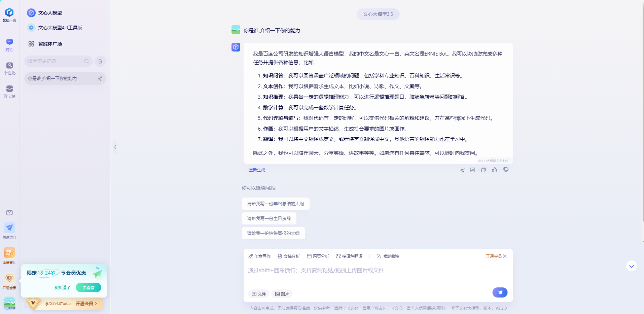Select the 多语种翻译 tool
Image resolution: width=644 pixels, height=314 pixels.
349,256
